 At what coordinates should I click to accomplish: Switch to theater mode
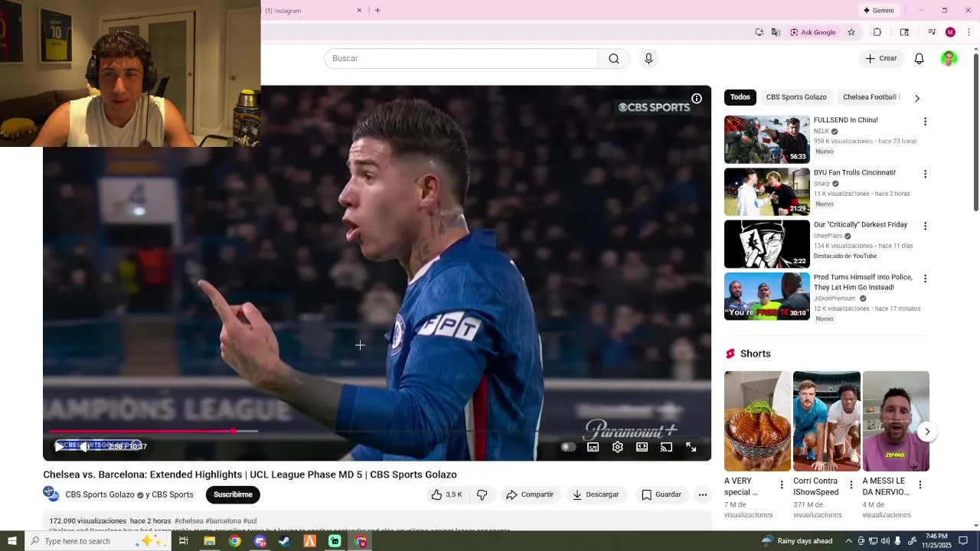click(642, 447)
